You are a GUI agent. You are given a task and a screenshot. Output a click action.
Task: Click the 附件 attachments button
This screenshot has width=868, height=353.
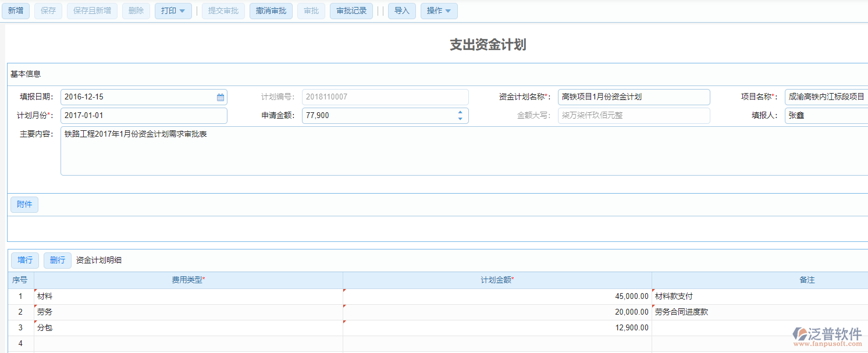click(24, 204)
